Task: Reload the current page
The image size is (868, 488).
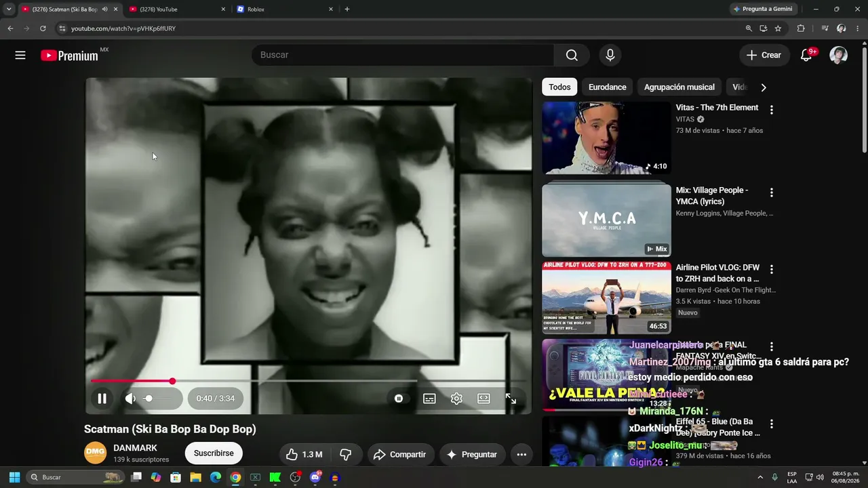Action: [43, 28]
